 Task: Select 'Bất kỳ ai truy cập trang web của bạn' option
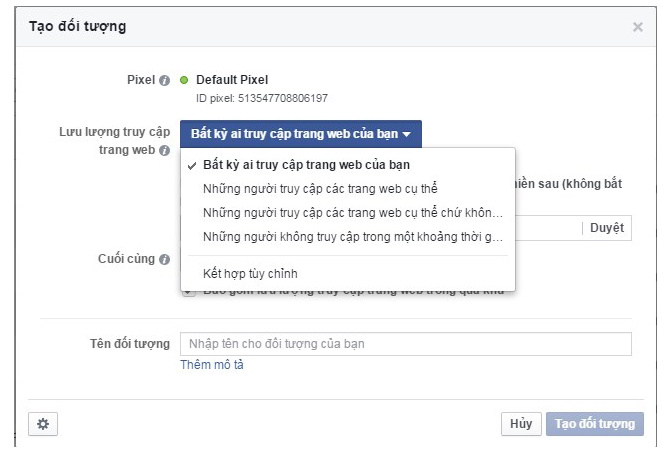[x=306, y=164]
